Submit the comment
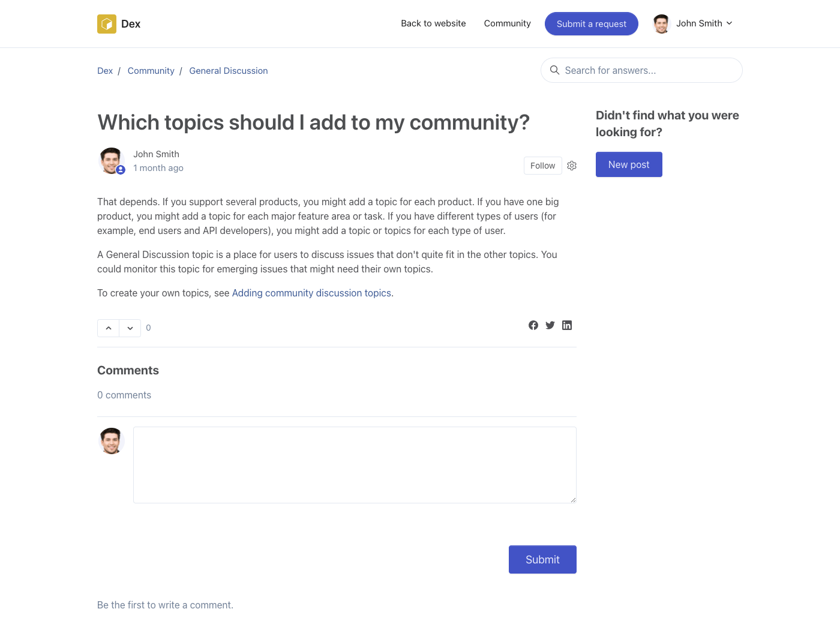 pyautogui.click(x=542, y=559)
